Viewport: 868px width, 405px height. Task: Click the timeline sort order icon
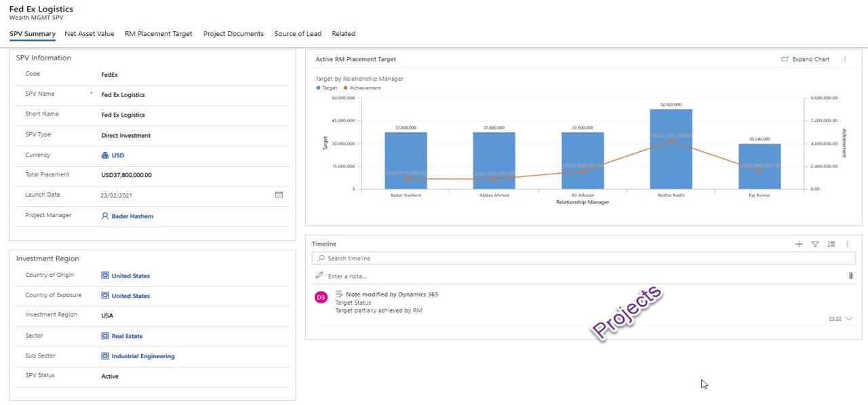(x=831, y=244)
